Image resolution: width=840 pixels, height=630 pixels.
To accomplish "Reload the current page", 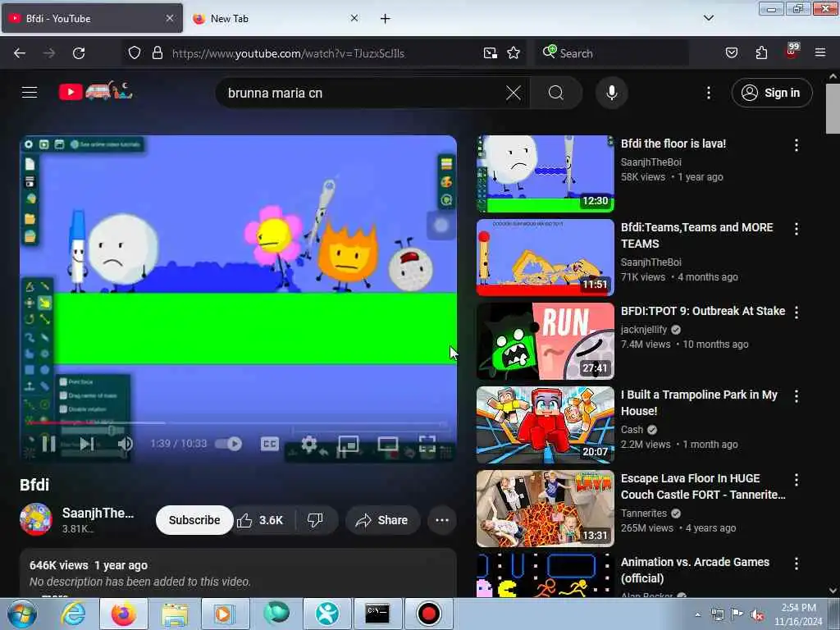I will (x=79, y=53).
